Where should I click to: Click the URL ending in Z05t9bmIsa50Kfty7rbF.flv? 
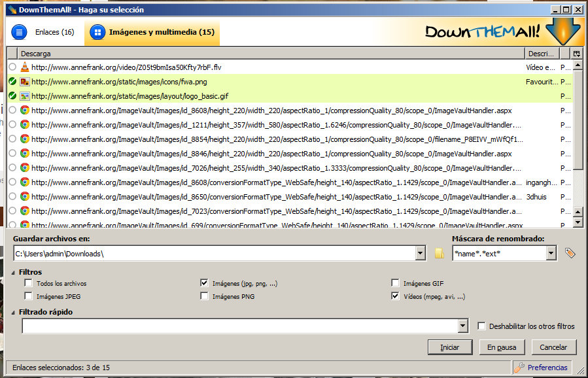tap(126, 67)
